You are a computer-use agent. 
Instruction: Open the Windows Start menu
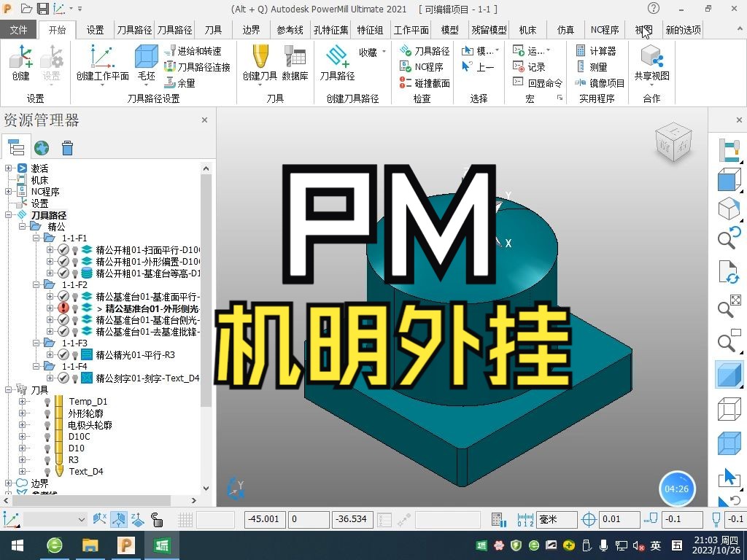[18, 545]
